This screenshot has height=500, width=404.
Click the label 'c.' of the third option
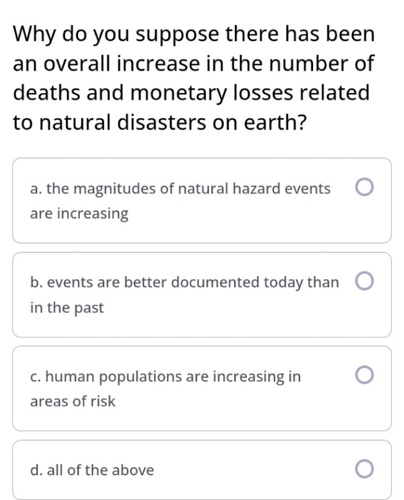tap(35, 377)
